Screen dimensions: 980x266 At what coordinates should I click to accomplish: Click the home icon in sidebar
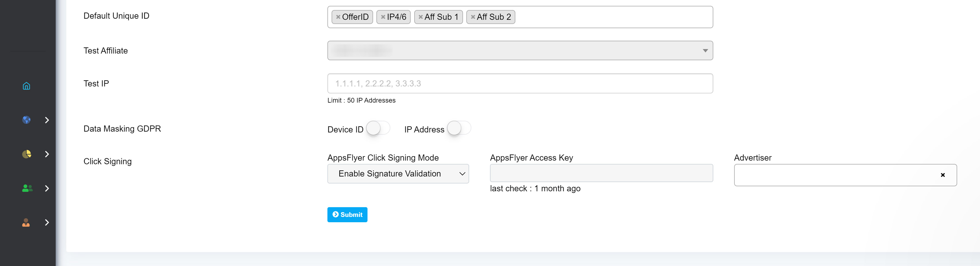(x=26, y=86)
